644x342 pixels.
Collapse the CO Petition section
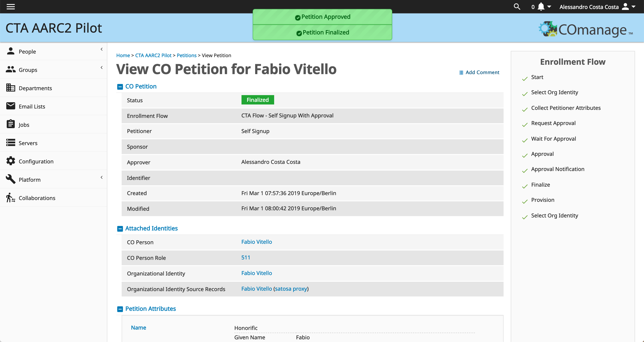coord(120,87)
